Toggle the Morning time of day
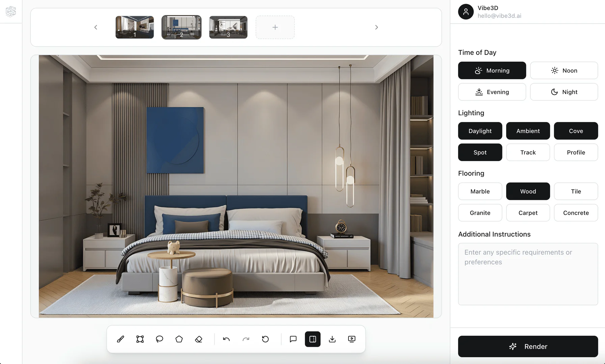This screenshot has height=364, width=605. point(492,70)
